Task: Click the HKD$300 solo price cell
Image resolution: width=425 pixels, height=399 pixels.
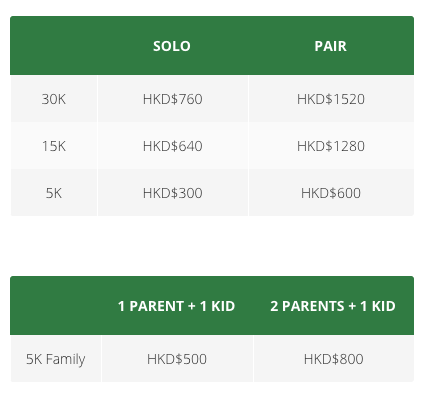Action: [x=173, y=193]
